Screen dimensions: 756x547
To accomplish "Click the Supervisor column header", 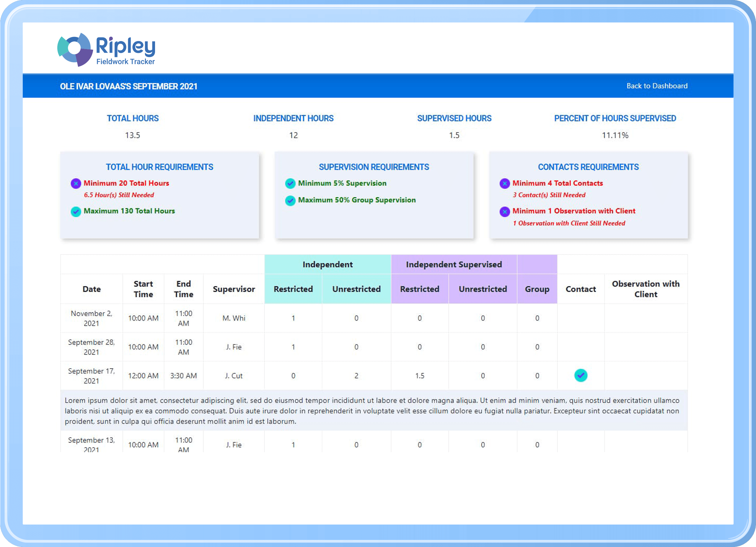I will 234,289.
